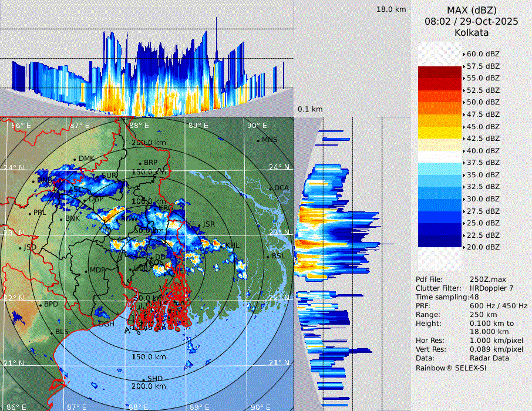The image size is (532, 411).
Task: Select the MDP station dot
Action: 86,271
